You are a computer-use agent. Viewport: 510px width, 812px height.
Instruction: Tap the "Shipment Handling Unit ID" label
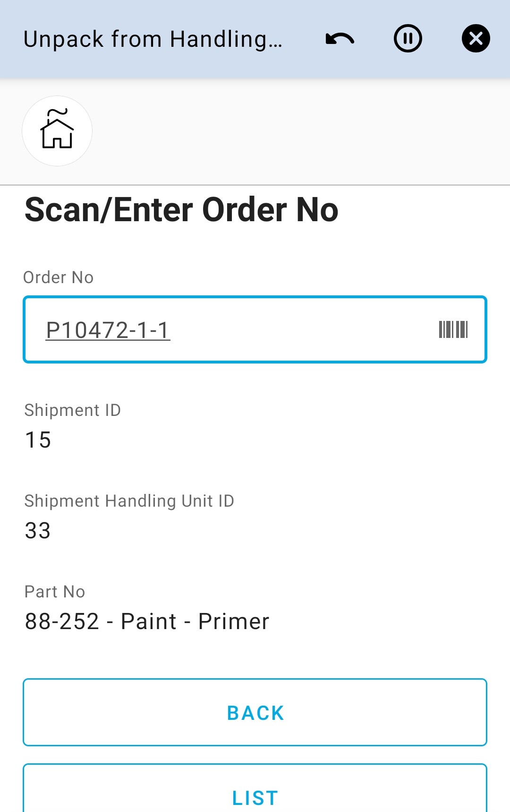tap(129, 501)
